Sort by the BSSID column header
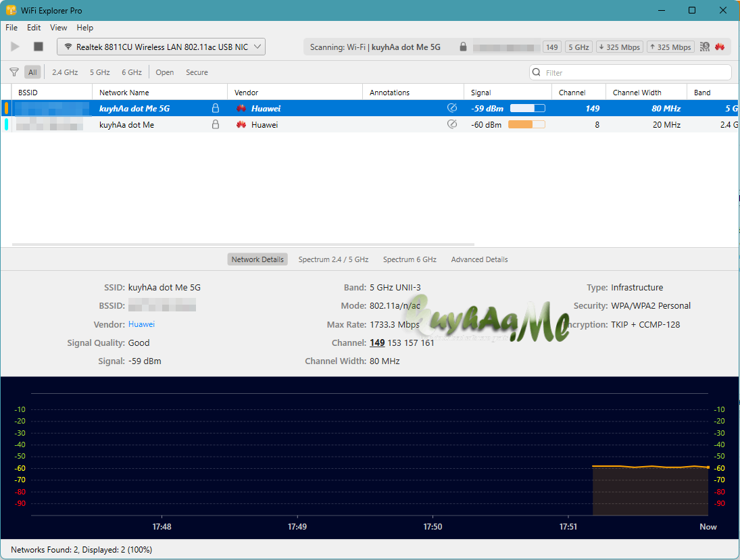The height and width of the screenshot is (560, 740). coord(52,93)
